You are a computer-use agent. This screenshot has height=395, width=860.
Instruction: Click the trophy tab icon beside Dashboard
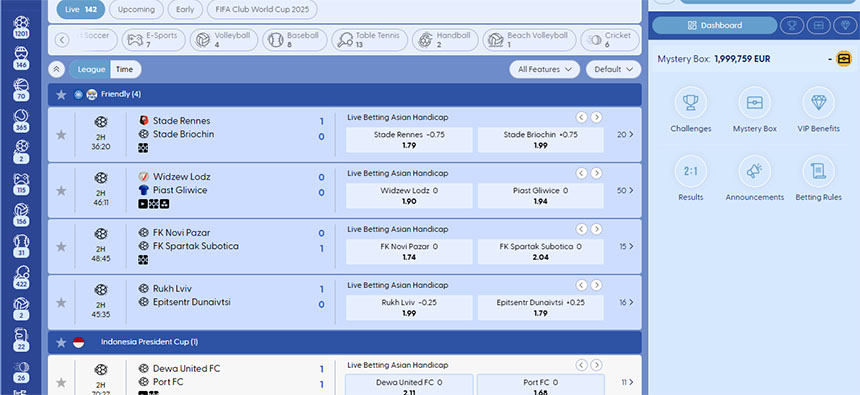[791, 25]
